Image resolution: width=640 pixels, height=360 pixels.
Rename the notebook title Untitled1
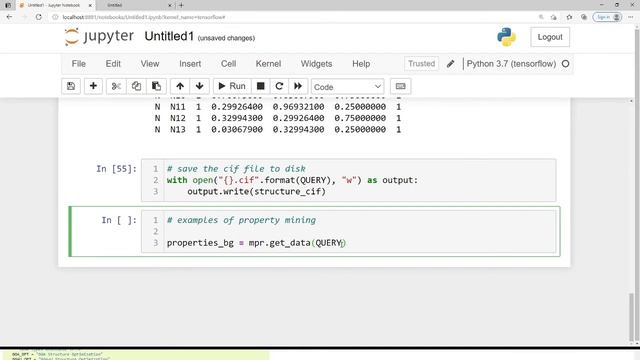click(169, 36)
